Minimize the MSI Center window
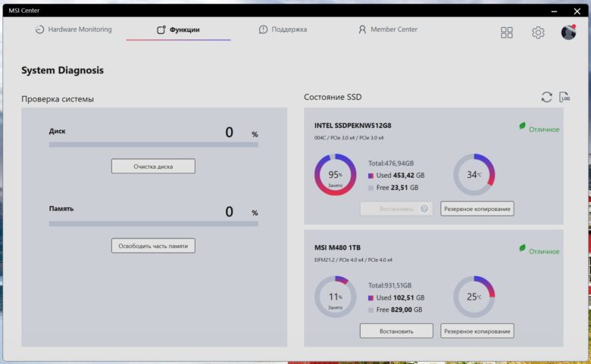 [x=554, y=11]
